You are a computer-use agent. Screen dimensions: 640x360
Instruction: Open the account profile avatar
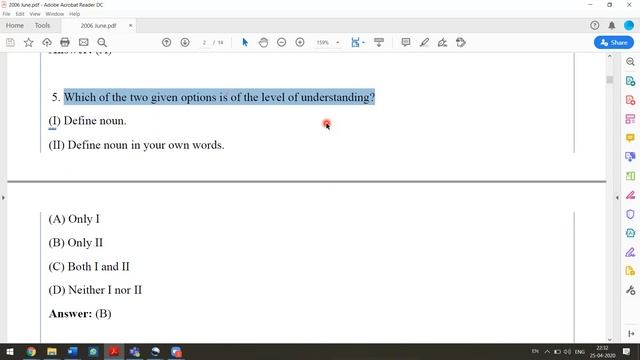[629, 25]
